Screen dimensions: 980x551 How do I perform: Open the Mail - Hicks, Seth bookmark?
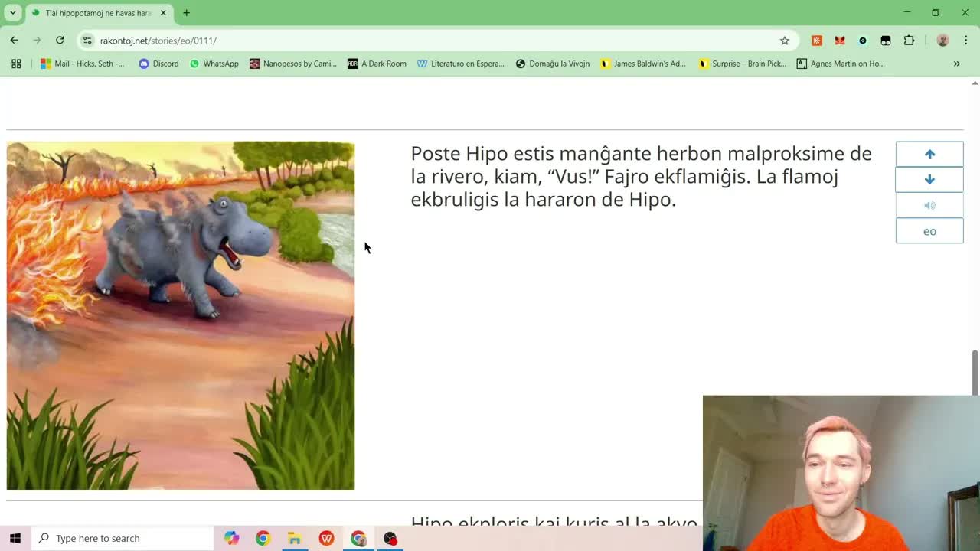pyautogui.click(x=83, y=64)
